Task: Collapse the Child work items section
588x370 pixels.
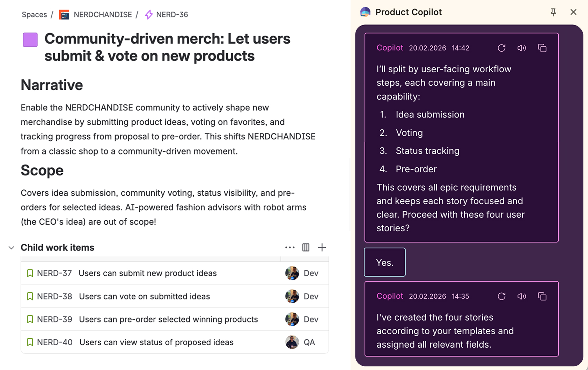Action: [x=12, y=248]
